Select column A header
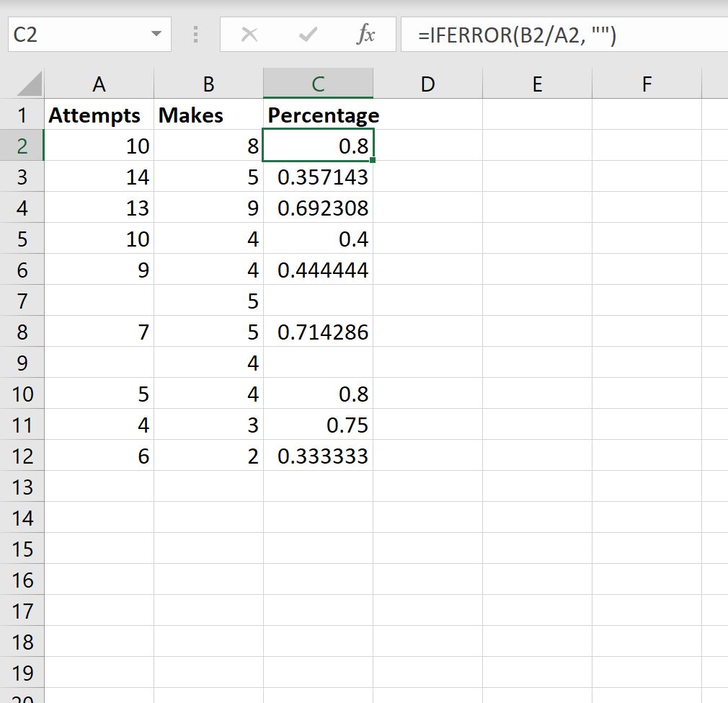 click(99, 83)
